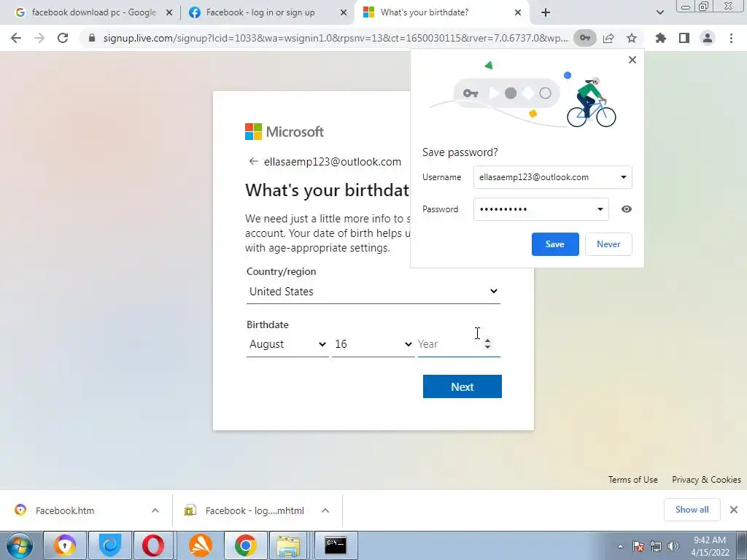Open the Windows Start button
Screen dimensions: 747x560
tap(19, 545)
